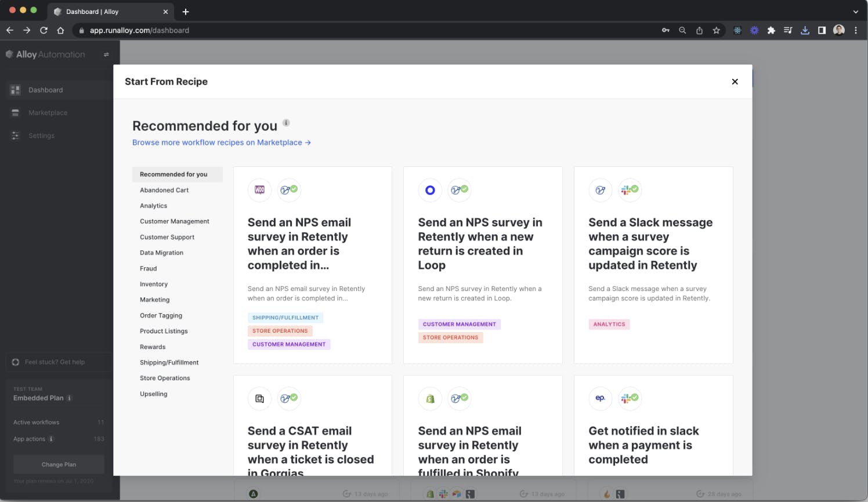Screen dimensions: 868x502
Task: Click the Change Plan button
Action: (x=59, y=464)
